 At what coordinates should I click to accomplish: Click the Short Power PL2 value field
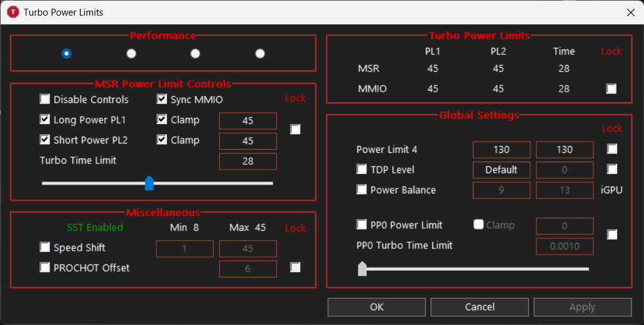tap(248, 141)
